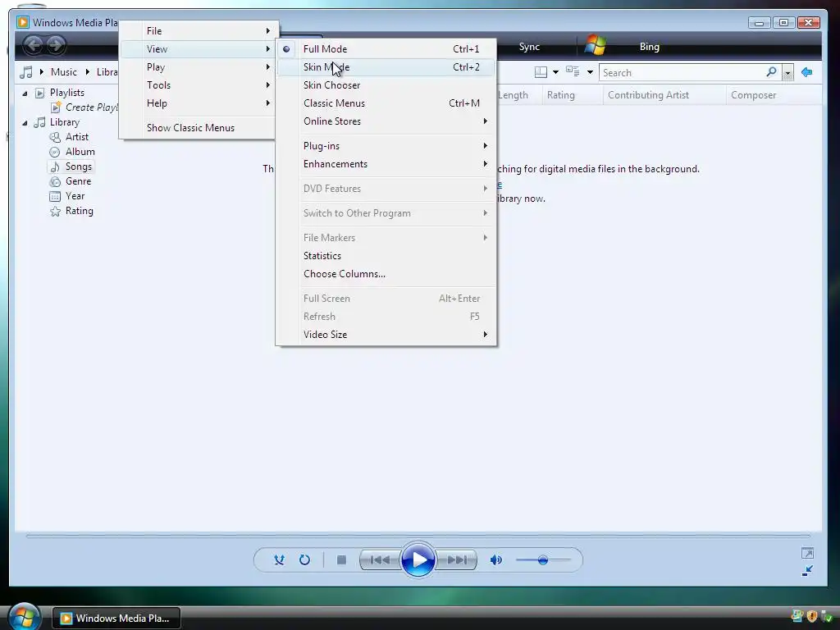Click the layout options icon
The height and width of the screenshot is (630, 840).
tap(541, 72)
